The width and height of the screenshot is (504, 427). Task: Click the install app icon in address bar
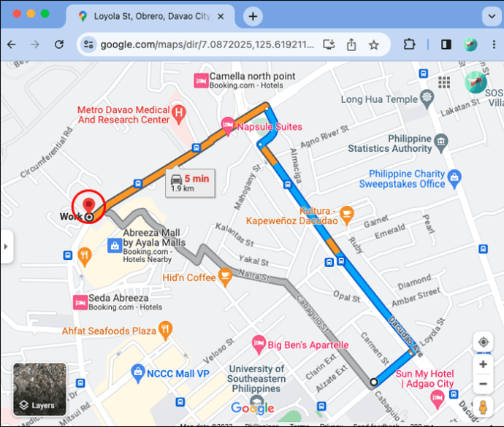329,45
